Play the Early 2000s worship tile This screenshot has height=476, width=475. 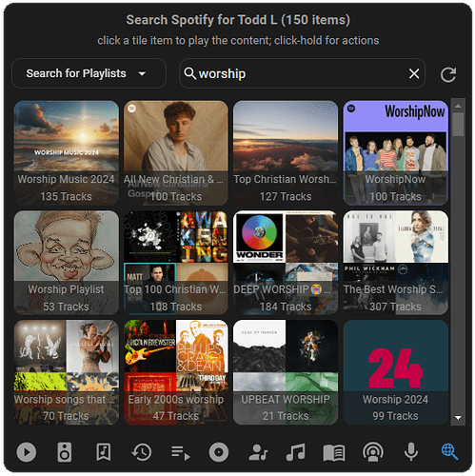pos(176,372)
